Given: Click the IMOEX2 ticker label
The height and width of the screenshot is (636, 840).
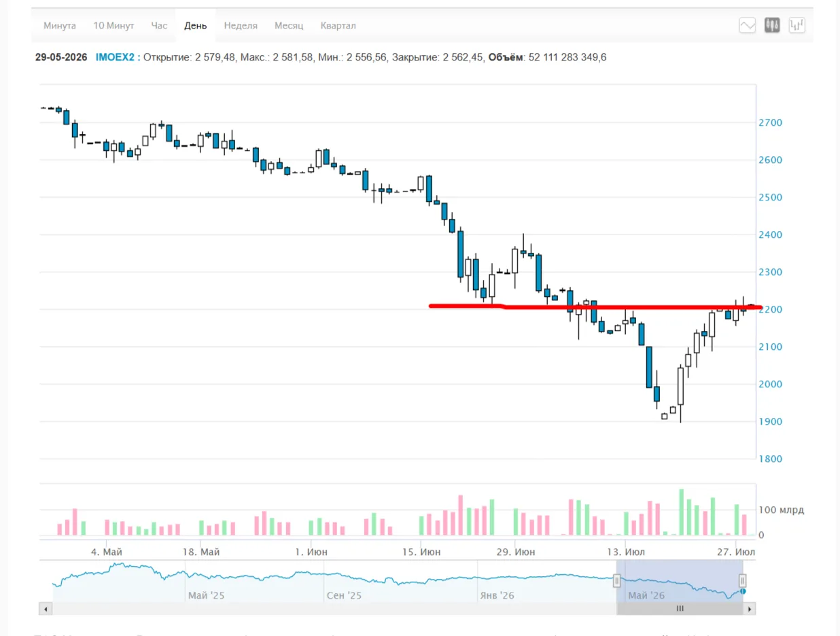Looking at the screenshot, I should coord(115,57).
